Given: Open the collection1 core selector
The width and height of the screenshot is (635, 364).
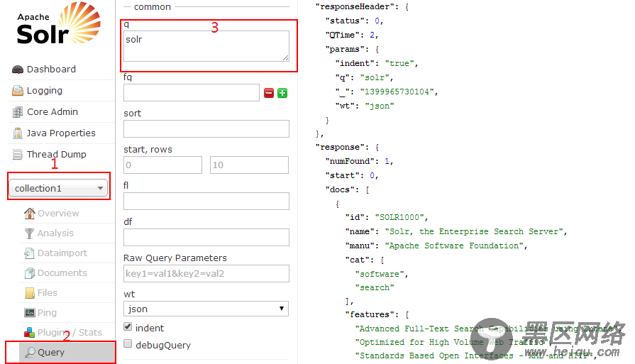Looking at the screenshot, I should 58,188.
